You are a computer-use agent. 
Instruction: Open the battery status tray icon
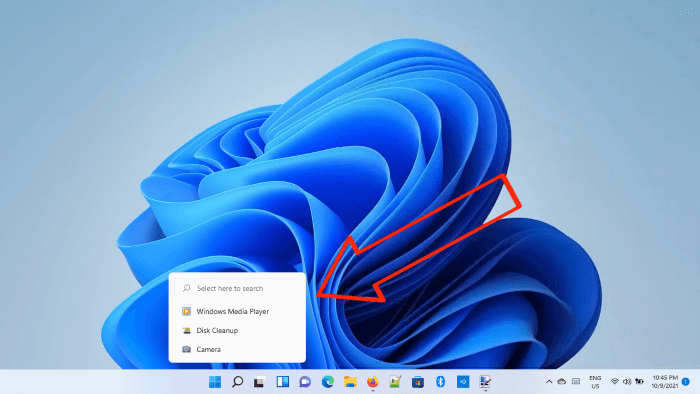(x=639, y=382)
